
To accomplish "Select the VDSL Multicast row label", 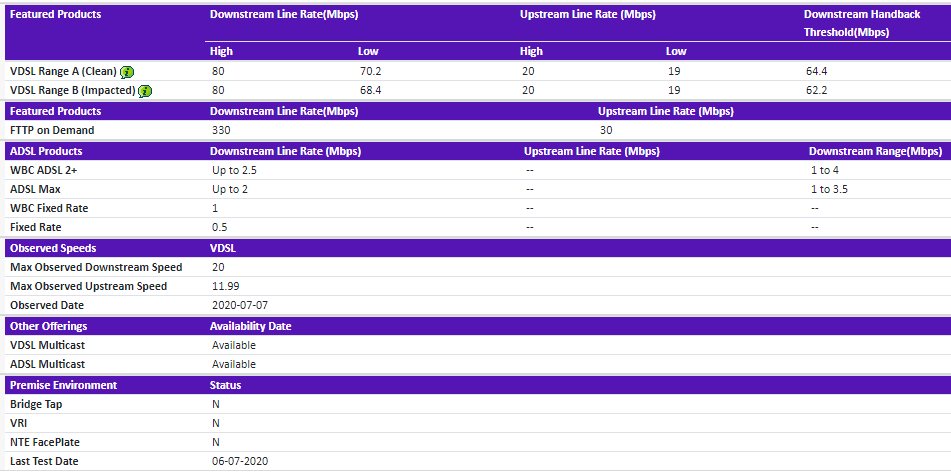I will [x=47, y=345].
